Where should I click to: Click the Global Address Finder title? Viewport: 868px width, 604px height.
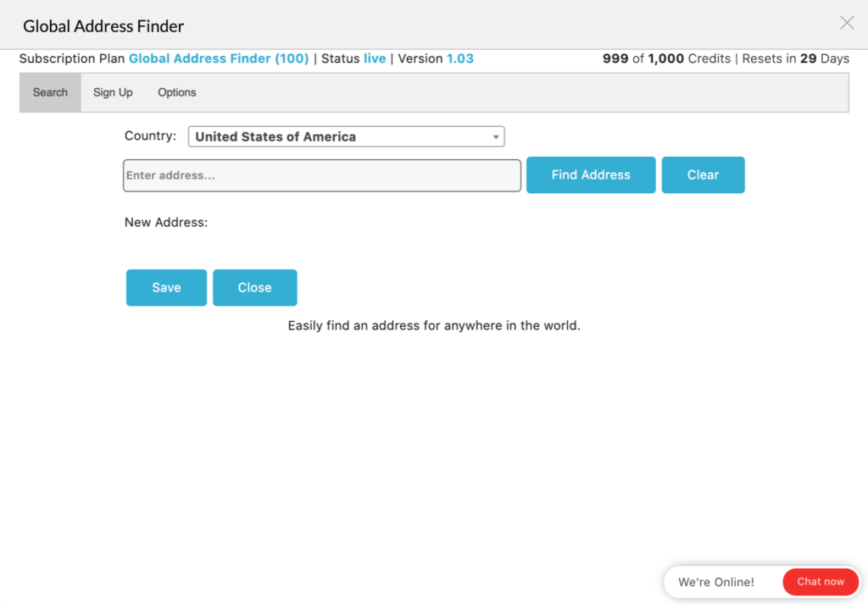point(103,26)
